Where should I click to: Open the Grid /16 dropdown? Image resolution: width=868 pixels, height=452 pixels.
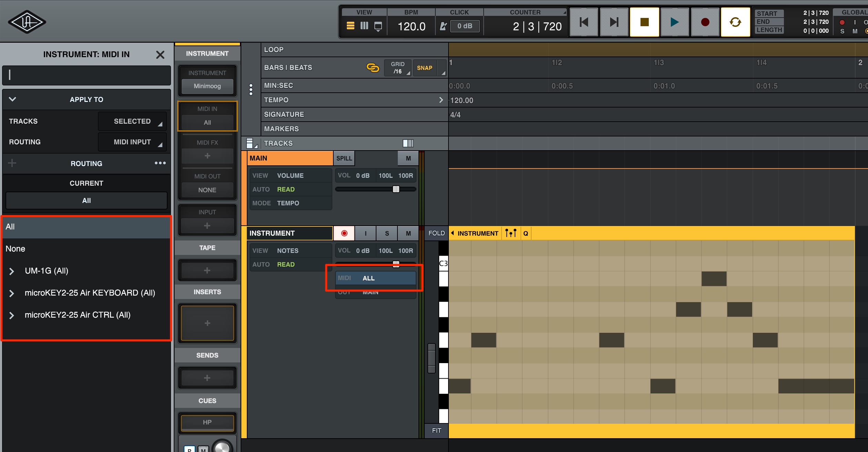[398, 68]
